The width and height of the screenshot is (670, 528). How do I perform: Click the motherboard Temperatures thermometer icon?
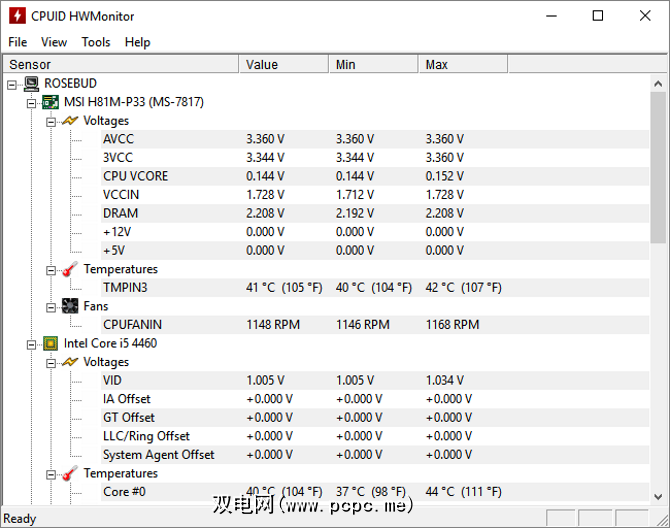(70, 269)
